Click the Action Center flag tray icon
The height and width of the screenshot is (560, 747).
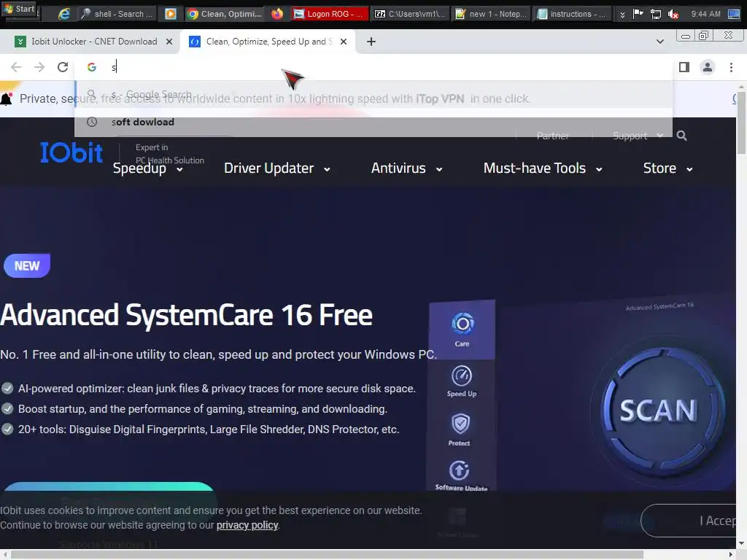638,14
